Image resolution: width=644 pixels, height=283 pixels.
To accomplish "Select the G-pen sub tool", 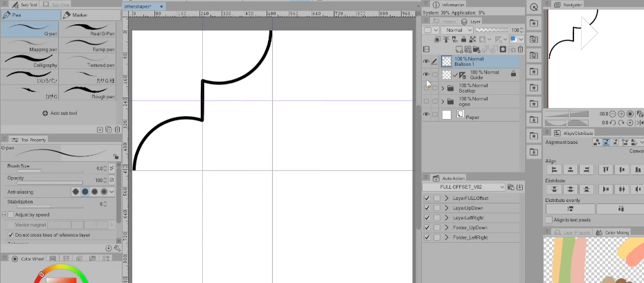I will [x=30, y=28].
